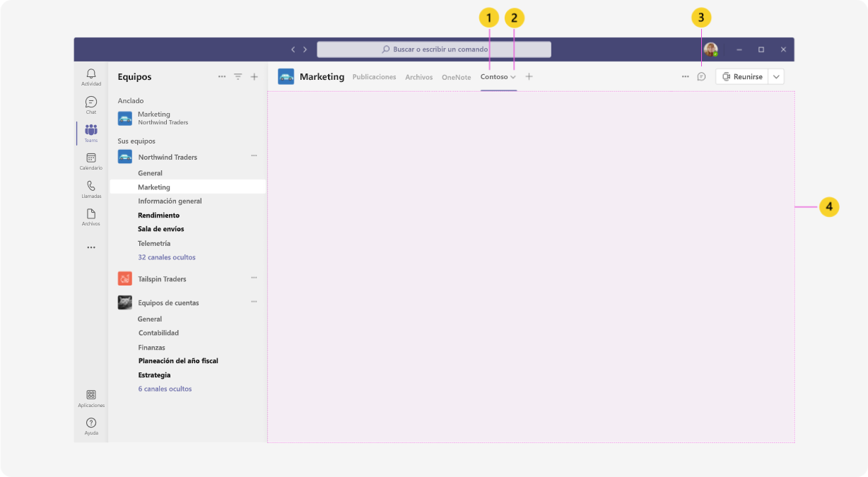Open channel more options ellipsis near Reunirse
This screenshot has width=868, height=477.
[x=686, y=76]
